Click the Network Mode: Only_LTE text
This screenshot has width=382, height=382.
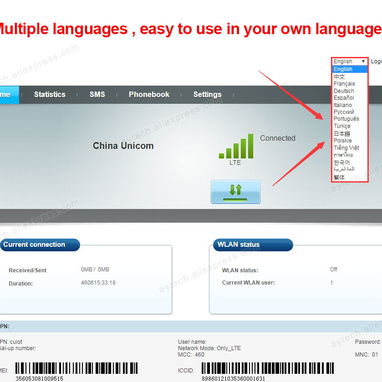(209, 348)
